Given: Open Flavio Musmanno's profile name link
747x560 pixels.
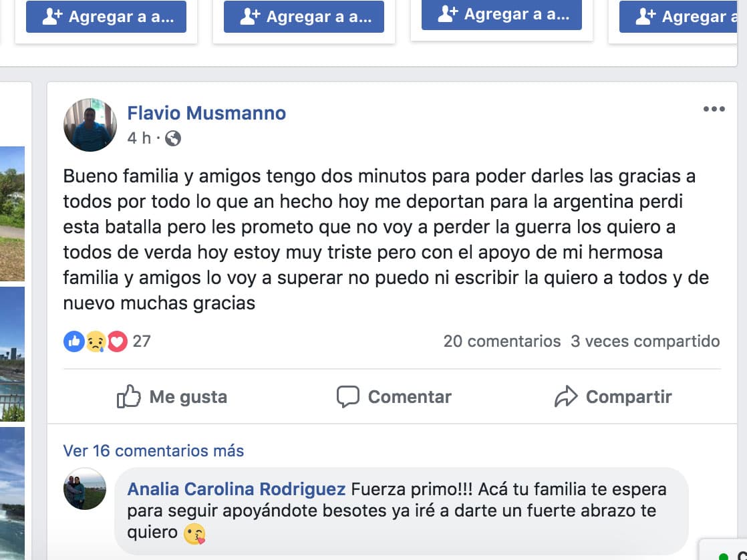Looking at the screenshot, I should [206, 113].
